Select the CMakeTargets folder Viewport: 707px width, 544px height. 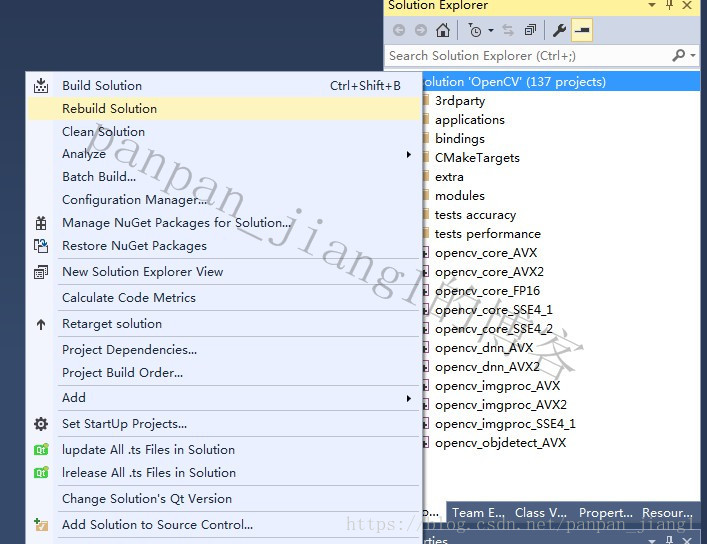[477, 157]
